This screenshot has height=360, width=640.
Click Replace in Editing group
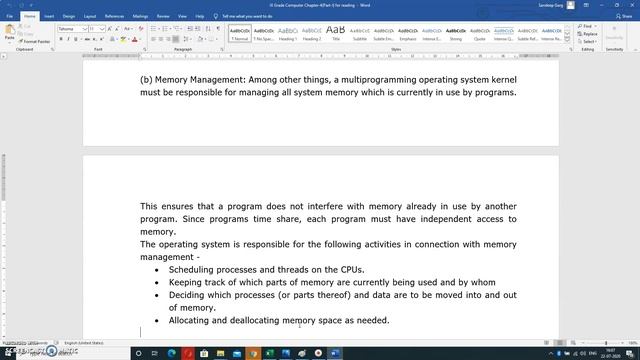(x=587, y=34)
